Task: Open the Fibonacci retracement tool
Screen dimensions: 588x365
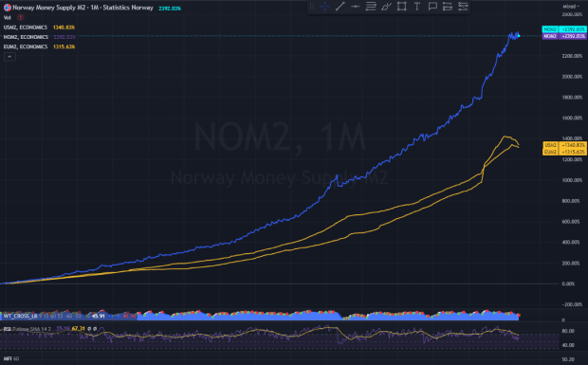Action: tap(371, 7)
